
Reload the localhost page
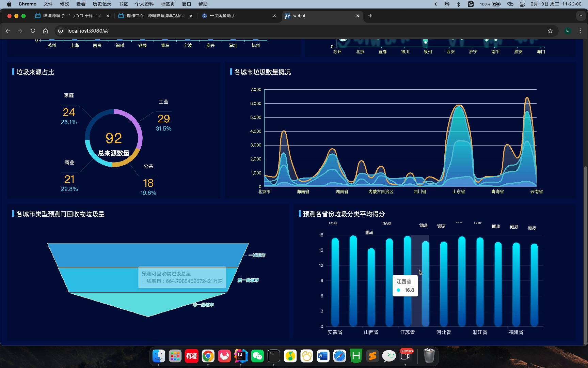click(x=33, y=31)
